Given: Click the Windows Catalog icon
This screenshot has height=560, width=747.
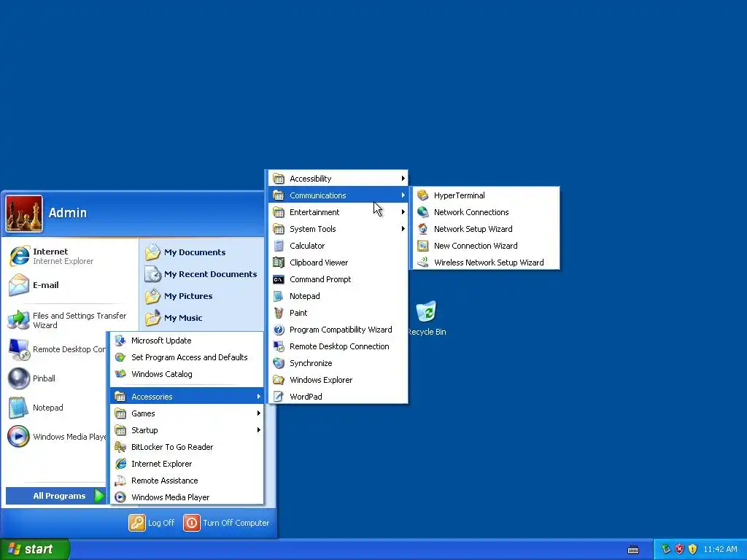Looking at the screenshot, I should tap(120, 374).
